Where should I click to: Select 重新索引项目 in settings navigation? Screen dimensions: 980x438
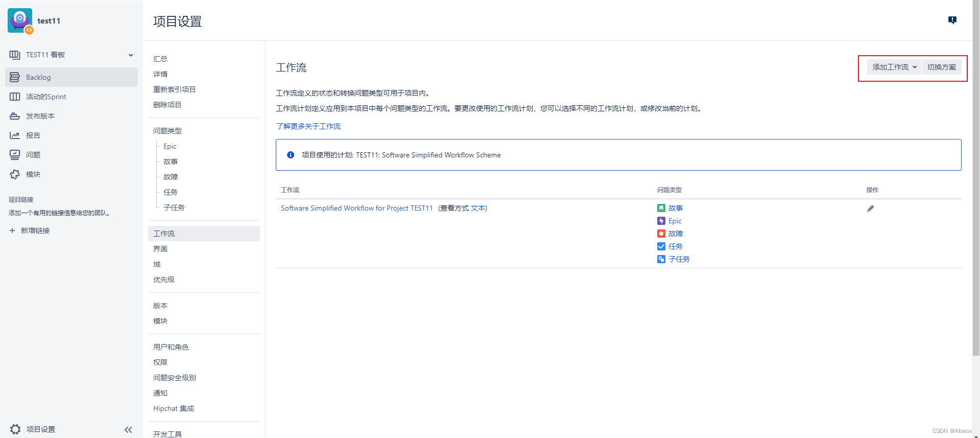pyautogui.click(x=175, y=89)
